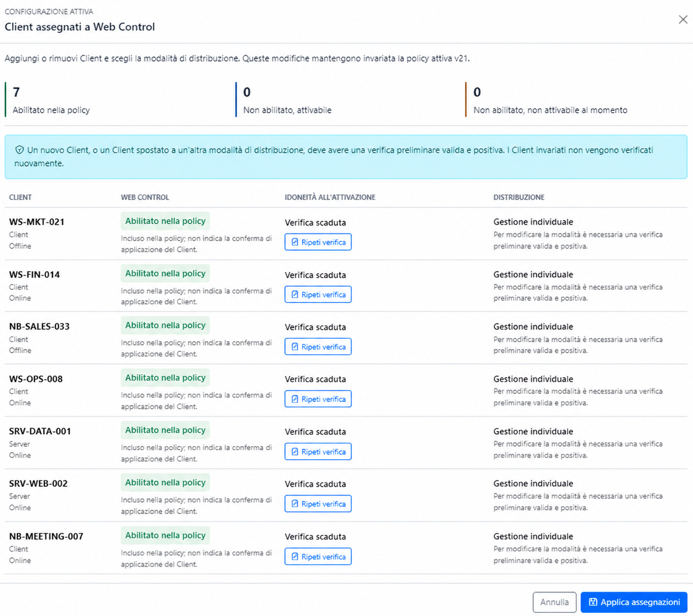This screenshot has height=616, width=693.
Task: Click the Abilitato nella policy counter label
Action: pos(51,110)
